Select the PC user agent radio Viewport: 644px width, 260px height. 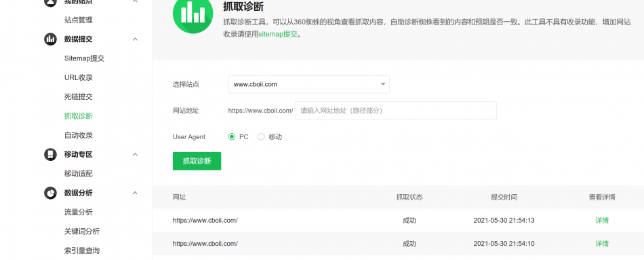point(232,137)
